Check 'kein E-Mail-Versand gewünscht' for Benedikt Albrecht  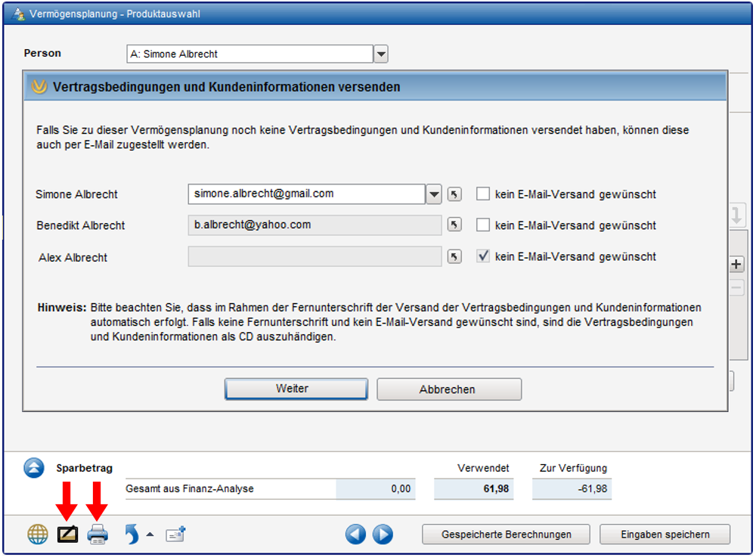click(483, 225)
